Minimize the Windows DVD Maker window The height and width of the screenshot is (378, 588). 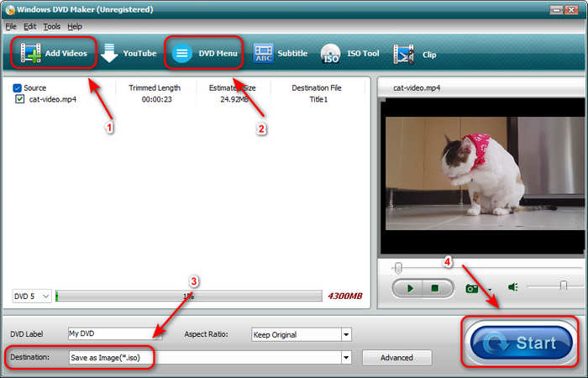click(x=557, y=10)
